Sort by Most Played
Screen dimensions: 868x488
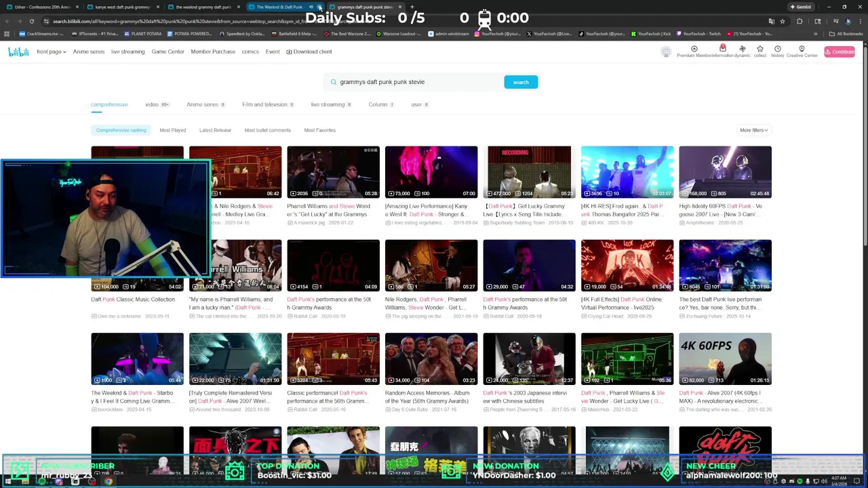coord(173,130)
